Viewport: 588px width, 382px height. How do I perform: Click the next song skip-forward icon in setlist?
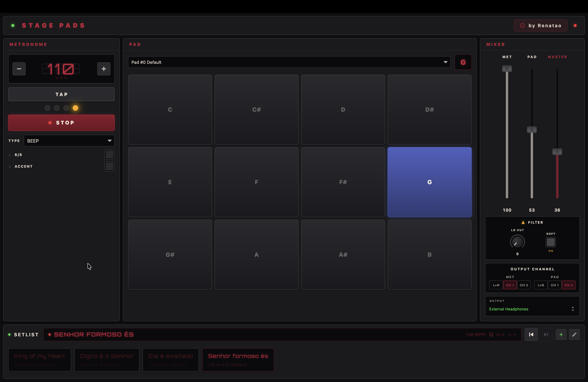pyautogui.click(x=546, y=334)
